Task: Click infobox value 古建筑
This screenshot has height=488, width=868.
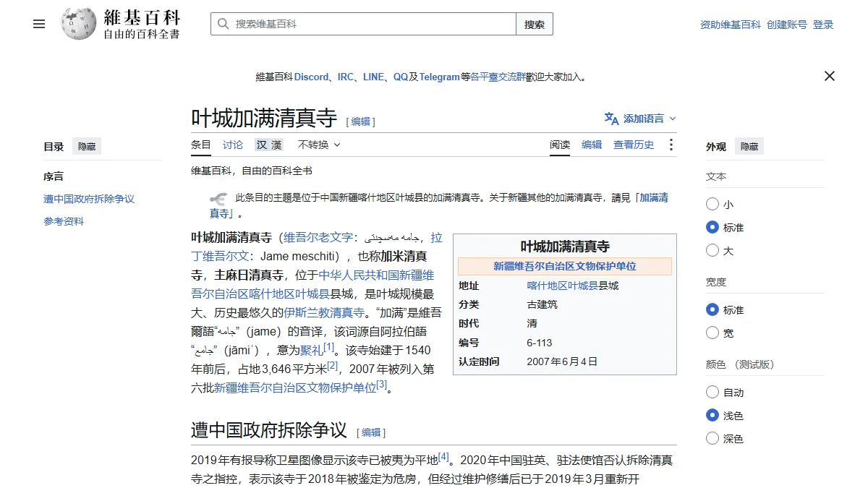Action: pos(542,304)
